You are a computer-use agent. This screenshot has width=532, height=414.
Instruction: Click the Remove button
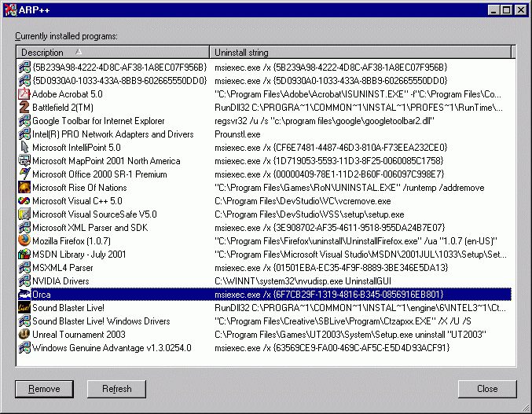click(44, 389)
